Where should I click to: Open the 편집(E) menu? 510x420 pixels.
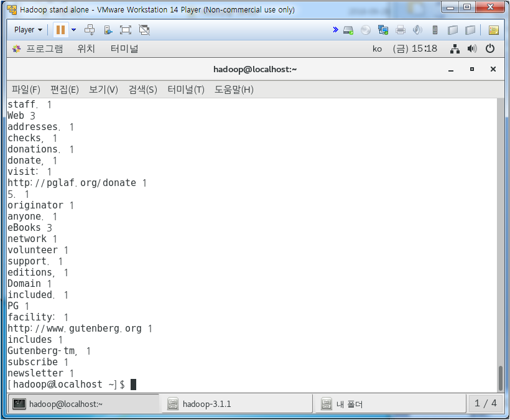point(65,90)
